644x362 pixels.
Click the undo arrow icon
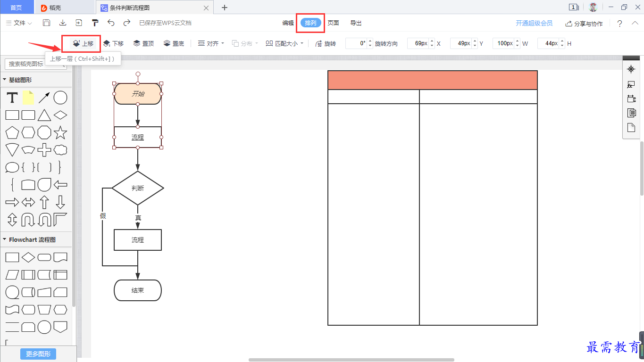click(111, 23)
